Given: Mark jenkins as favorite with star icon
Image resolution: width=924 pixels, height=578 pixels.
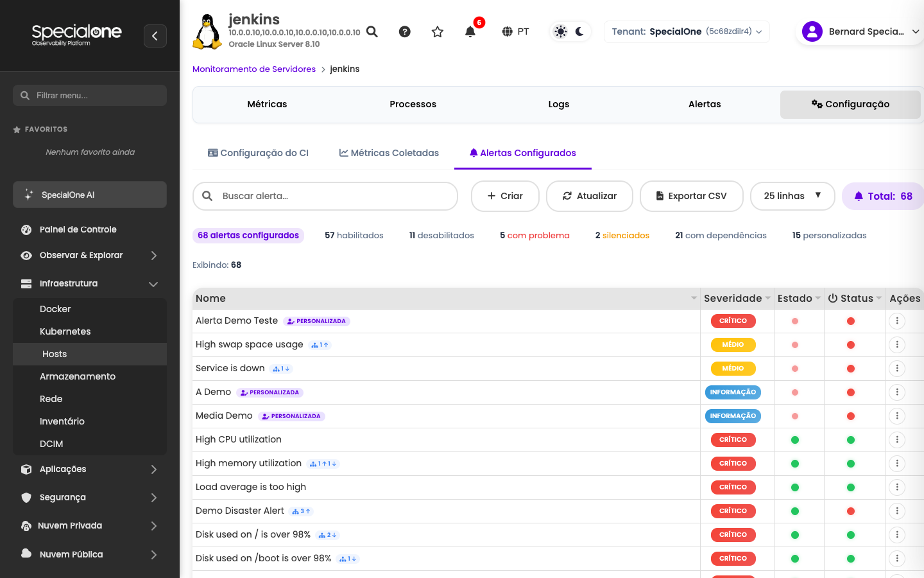Looking at the screenshot, I should point(438,31).
